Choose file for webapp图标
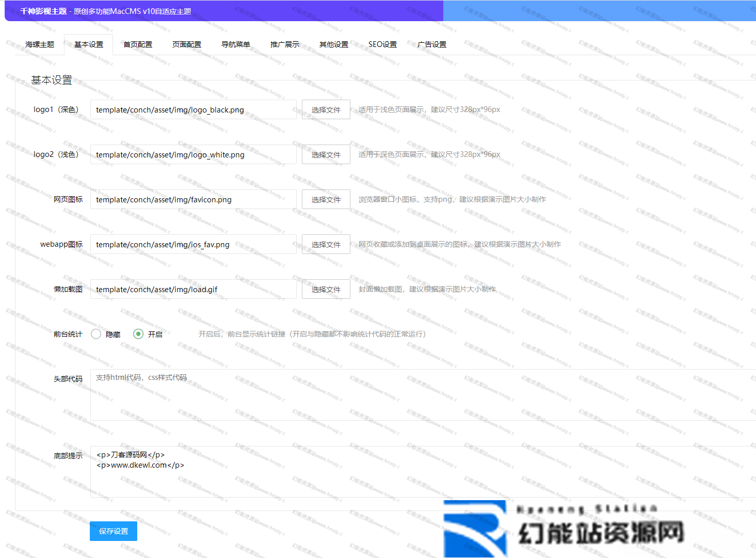 coord(326,244)
